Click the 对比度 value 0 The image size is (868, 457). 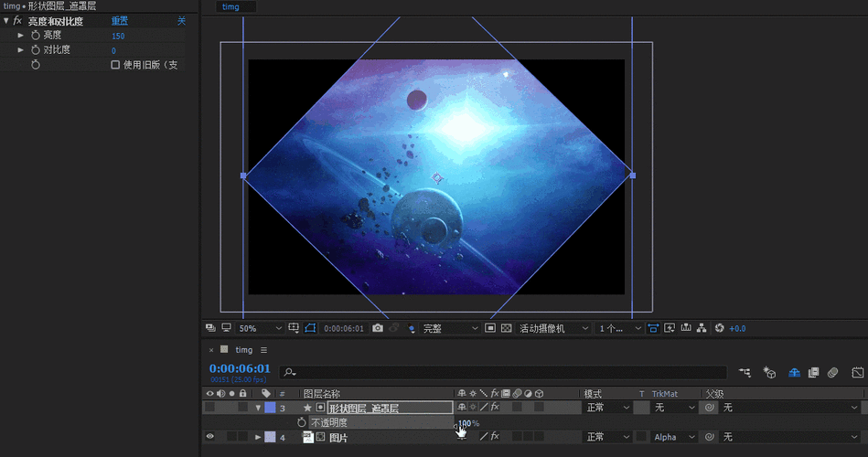pos(113,50)
